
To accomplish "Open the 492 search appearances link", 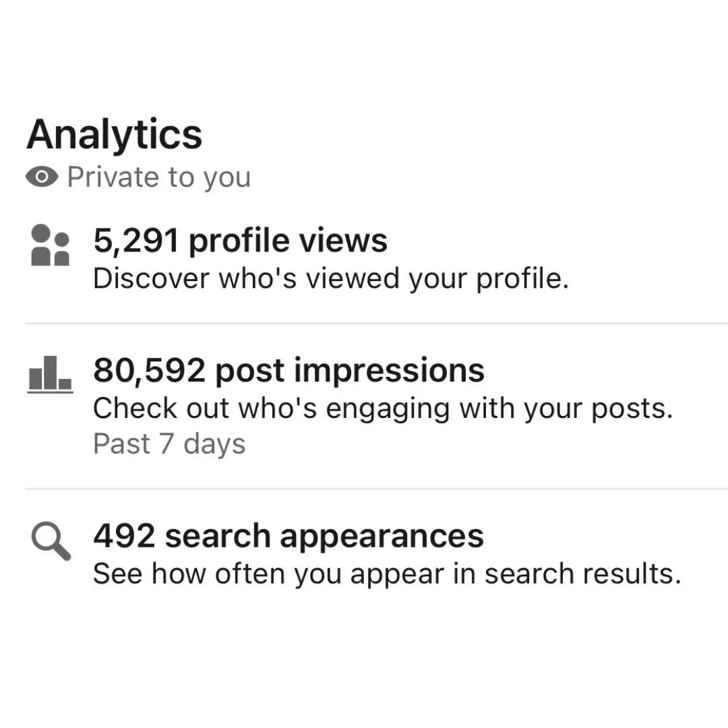I will pyautogui.click(x=289, y=537).
